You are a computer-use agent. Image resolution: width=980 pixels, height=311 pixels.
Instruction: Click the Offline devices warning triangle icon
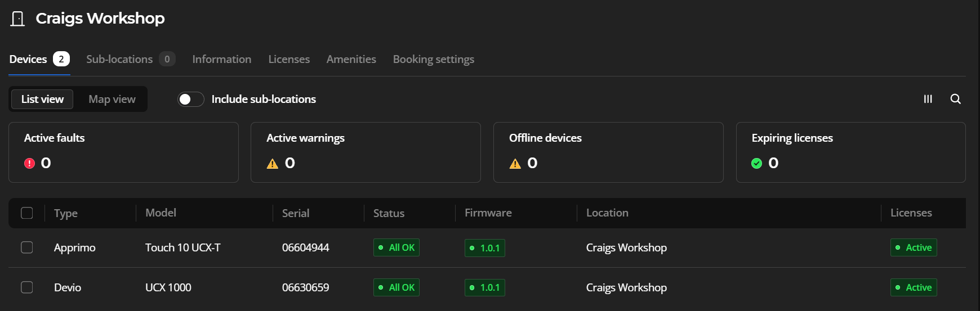point(515,164)
